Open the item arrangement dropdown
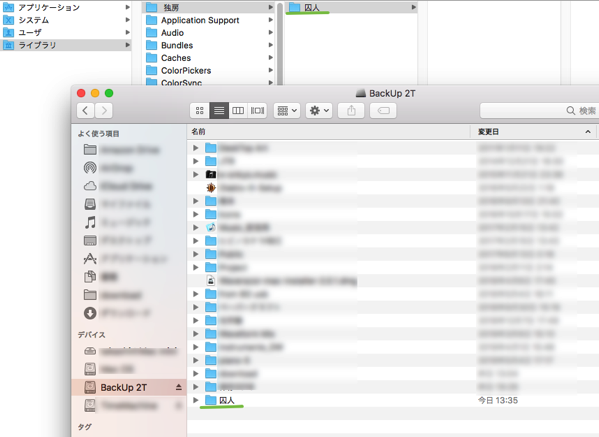The image size is (599, 437). pos(287,111)
